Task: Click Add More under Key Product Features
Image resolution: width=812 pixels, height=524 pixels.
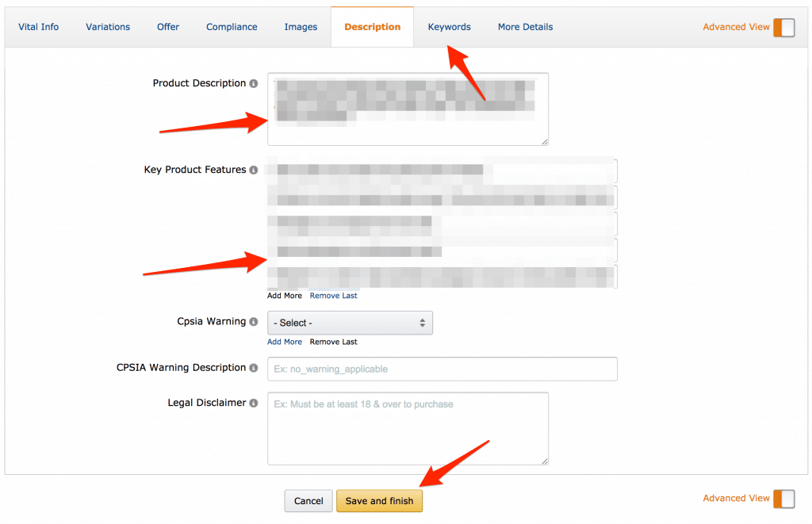Action: [x=285, y=296]
